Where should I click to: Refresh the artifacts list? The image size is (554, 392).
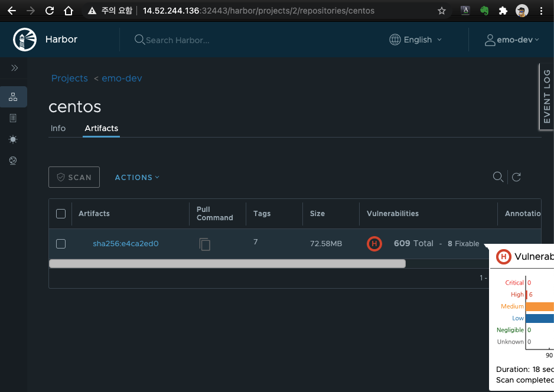[516, 177]
